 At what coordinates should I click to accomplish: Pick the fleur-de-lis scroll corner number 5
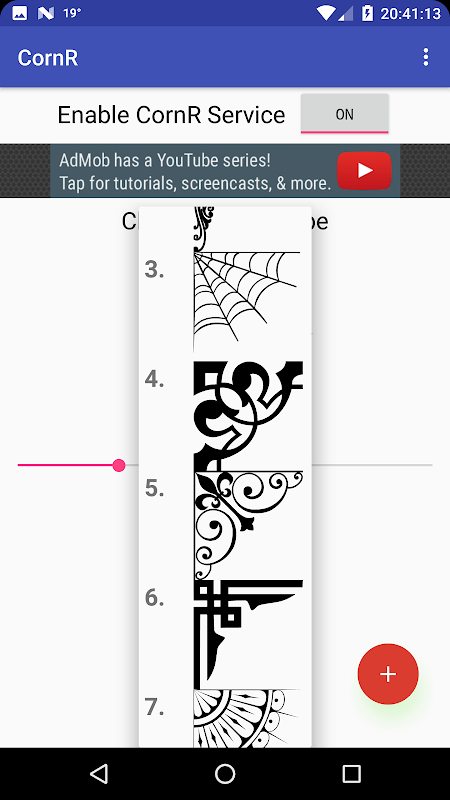(x=248, y=526)
